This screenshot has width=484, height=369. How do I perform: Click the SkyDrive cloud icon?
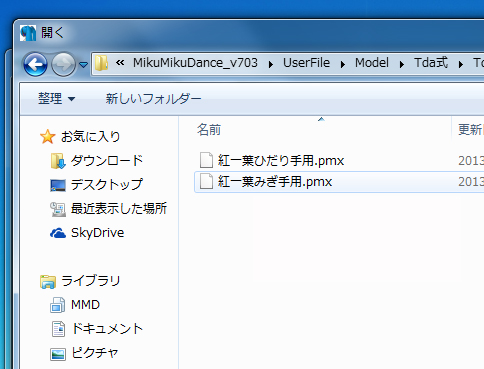pyautogui.click(x=58, y=233)
